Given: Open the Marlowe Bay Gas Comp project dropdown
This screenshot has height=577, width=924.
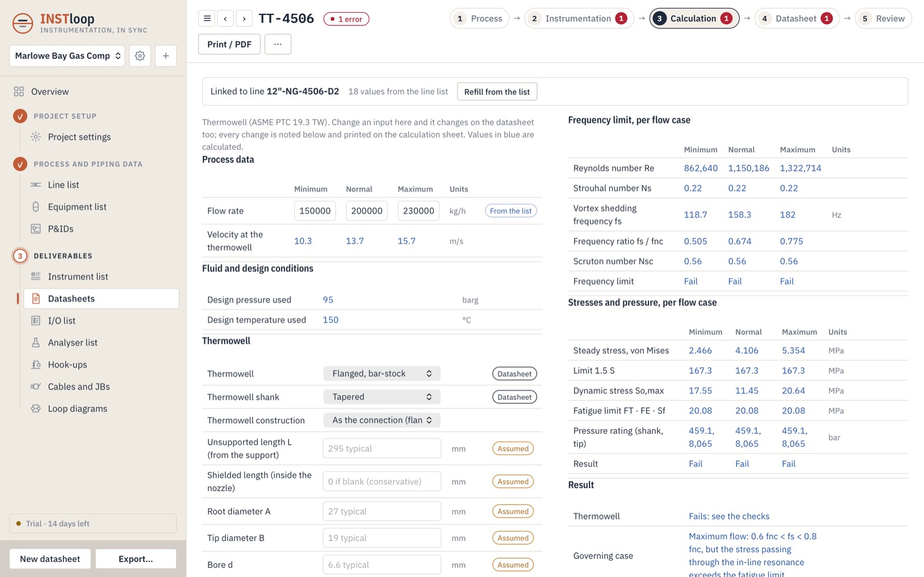Looking at the screenshot, I should tap(67, 56).
